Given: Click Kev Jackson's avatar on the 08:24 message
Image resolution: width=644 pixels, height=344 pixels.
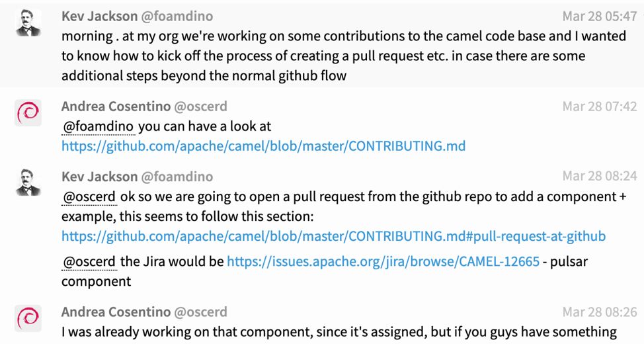Looking at the screenshot, I should pos(28,183).
